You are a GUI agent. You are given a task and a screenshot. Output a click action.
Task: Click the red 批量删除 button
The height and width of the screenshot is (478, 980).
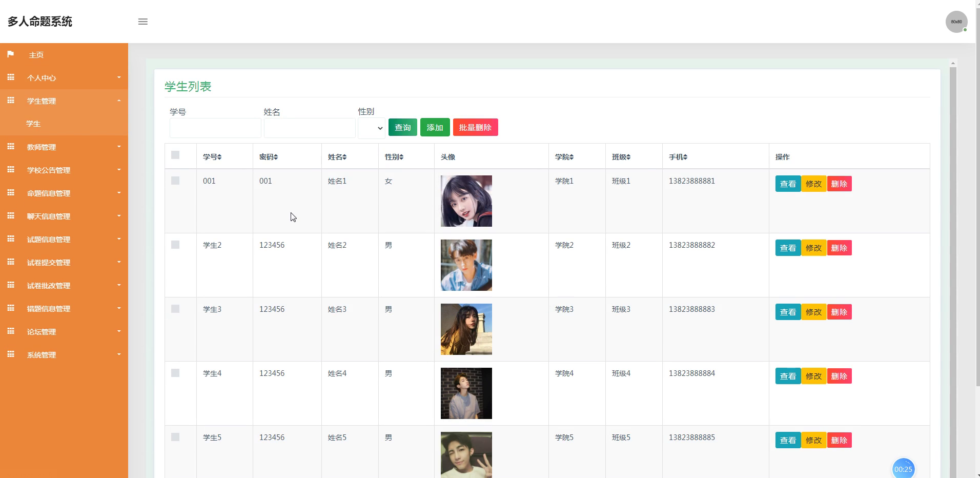(x=475, y=127)
